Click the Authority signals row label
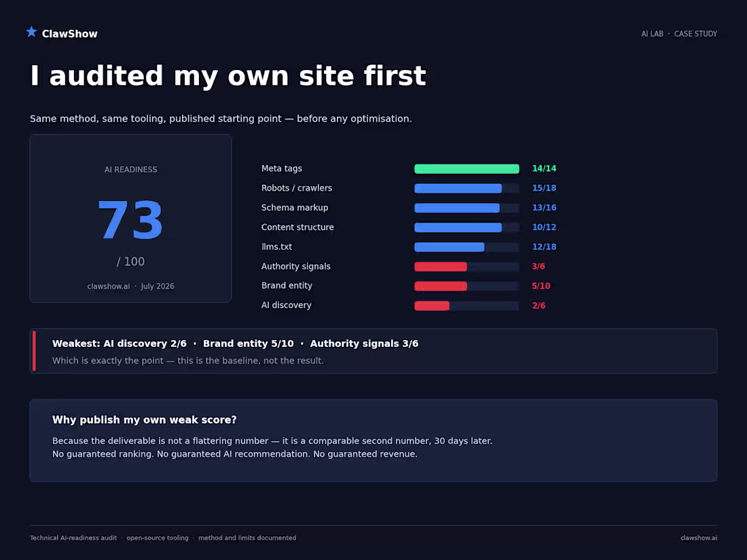 [295, 267]
